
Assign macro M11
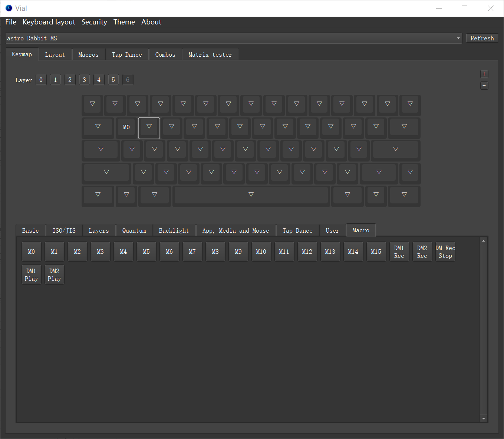coord(284,252)
